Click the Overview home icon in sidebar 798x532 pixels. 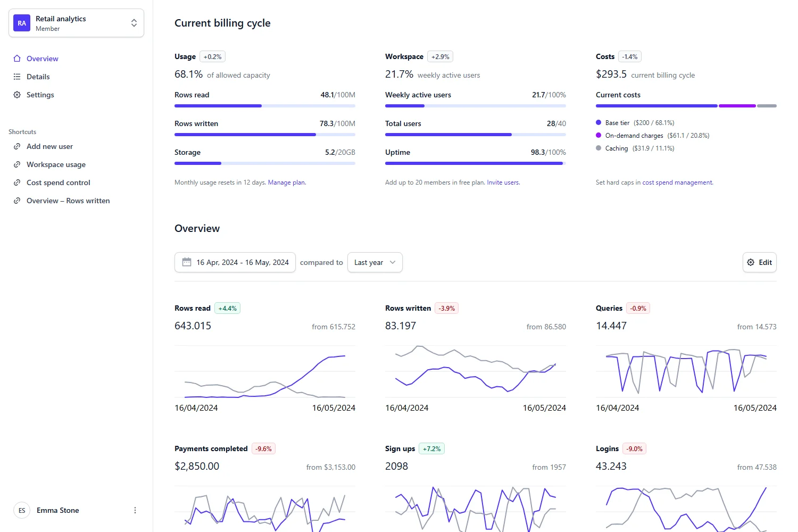coord(17,59)
